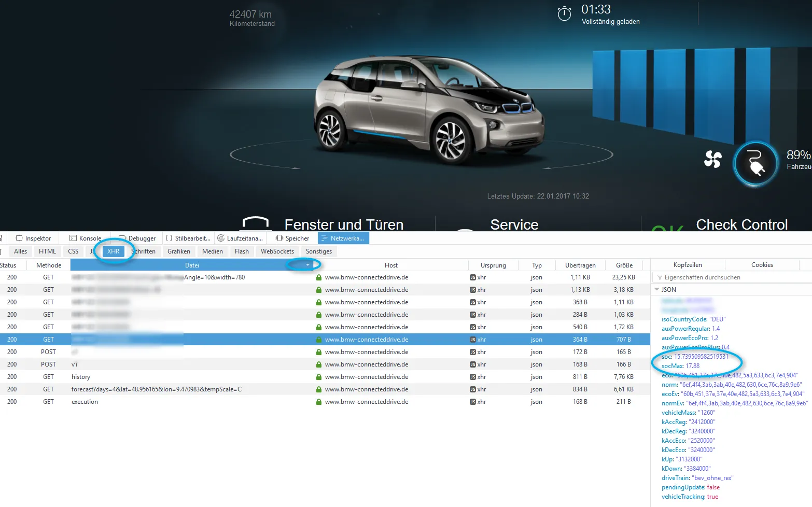The width and height of the screenshot is (812, 507).
Task: Click the lock icon in the execution row
Action: (319, 402)
